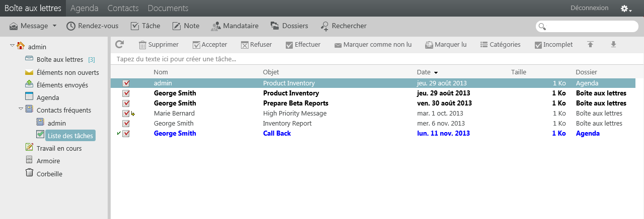
Task: Collapse the admin tree node
Action: point(12,46)
